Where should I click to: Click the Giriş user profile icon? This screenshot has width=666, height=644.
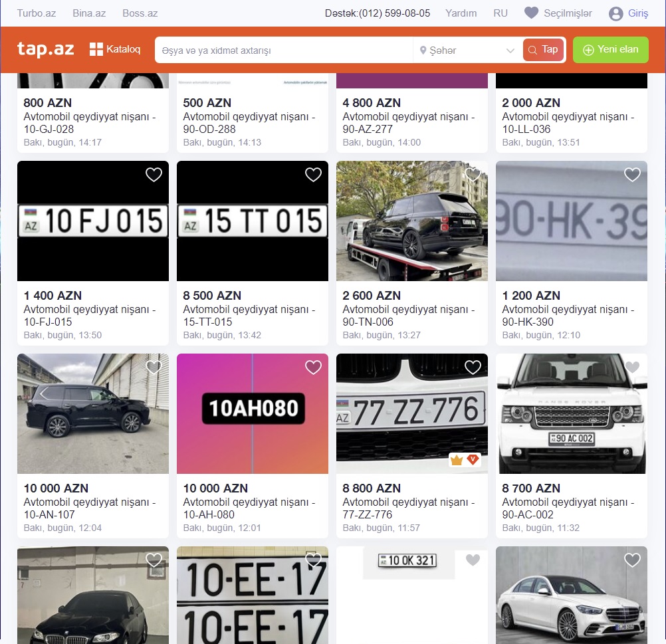(x=616, y=14)
